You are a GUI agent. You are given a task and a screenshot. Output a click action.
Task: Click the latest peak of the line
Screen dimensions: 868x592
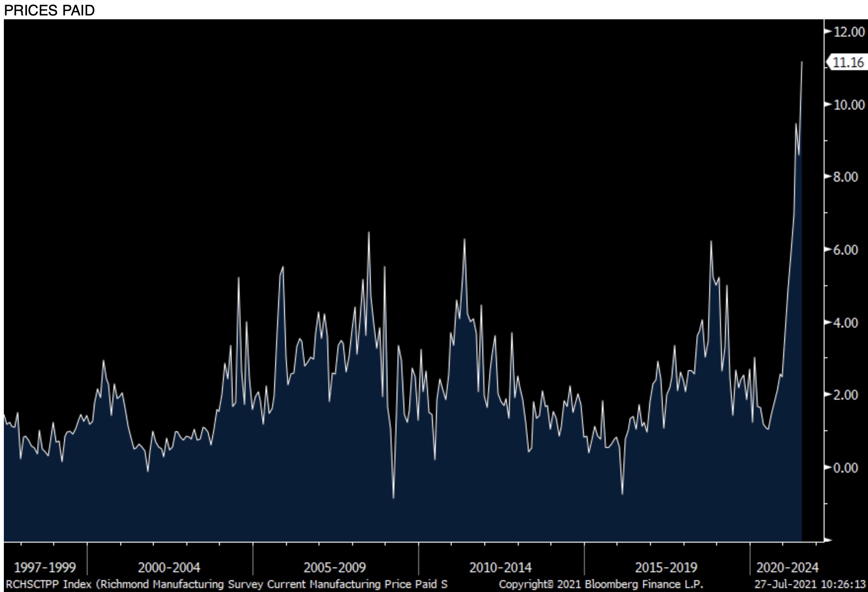802,63
